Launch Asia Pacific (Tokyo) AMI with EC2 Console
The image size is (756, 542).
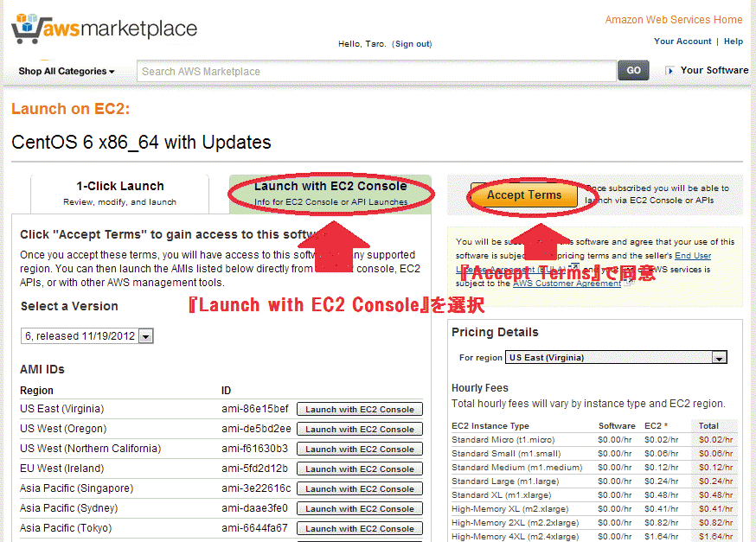point(360,528)
